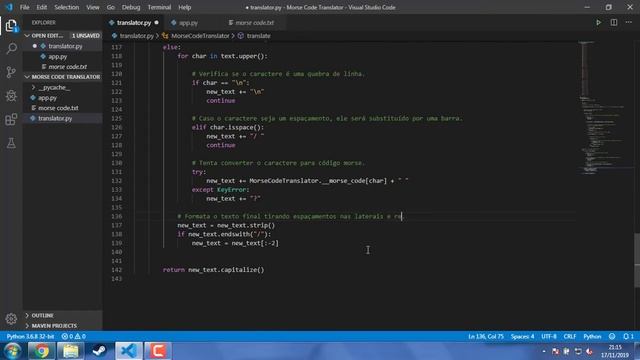Click line number 142 in gutter

point(117,270)
